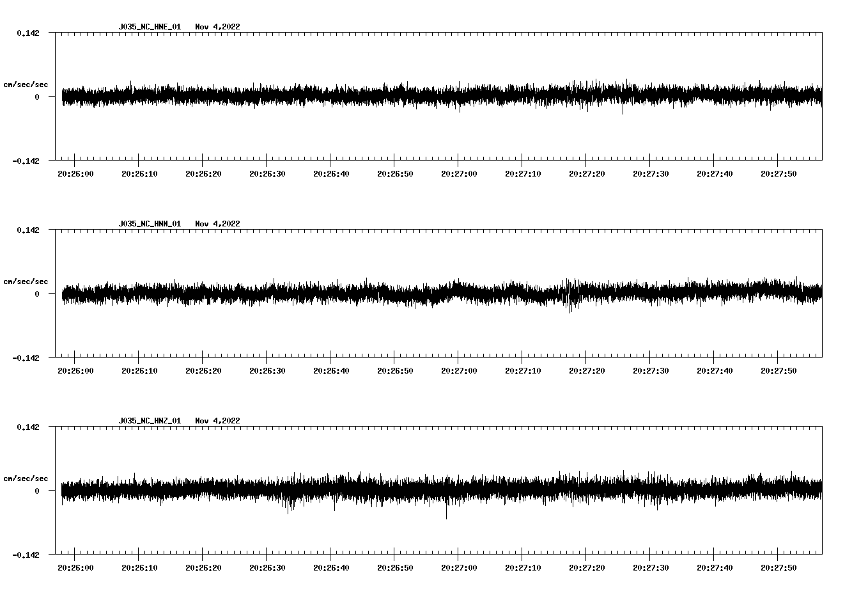Viewport: 868px width, 591px height.
Task: Click the Nov 4,2022 date on the HNE plot
Action: (218, 27)
